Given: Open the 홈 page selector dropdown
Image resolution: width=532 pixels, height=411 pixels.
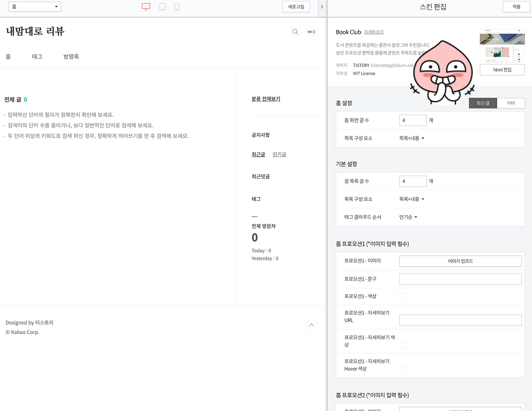Looking at the screenshot, I should click(x=34, y=6).
